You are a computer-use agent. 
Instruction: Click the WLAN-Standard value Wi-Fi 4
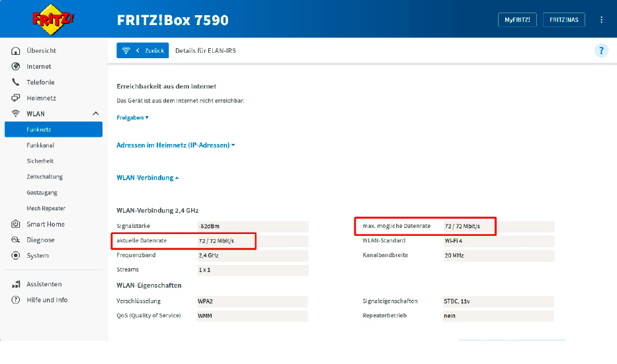(499, 240)
